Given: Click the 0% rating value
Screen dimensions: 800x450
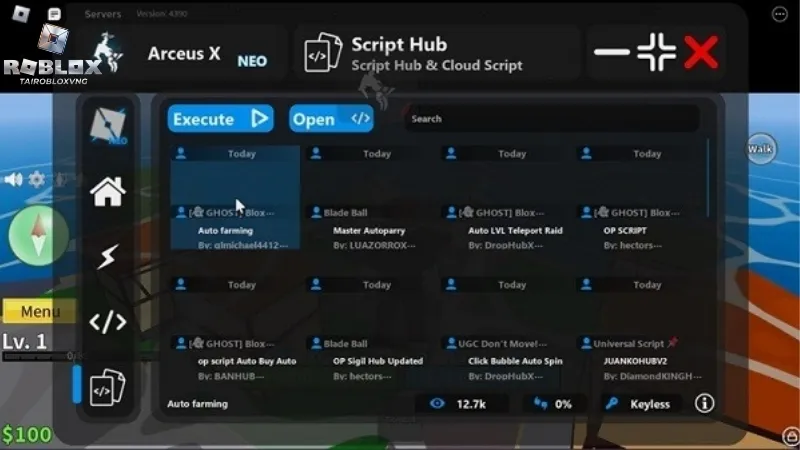Looking at the screenshot, I should click(563, 404).
